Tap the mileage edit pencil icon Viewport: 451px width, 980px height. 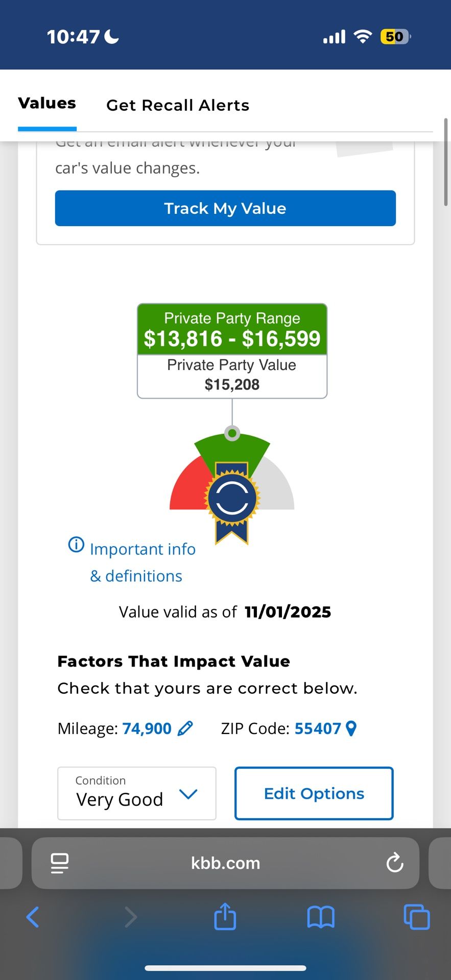pyautogui.click(x=185, y=728)
